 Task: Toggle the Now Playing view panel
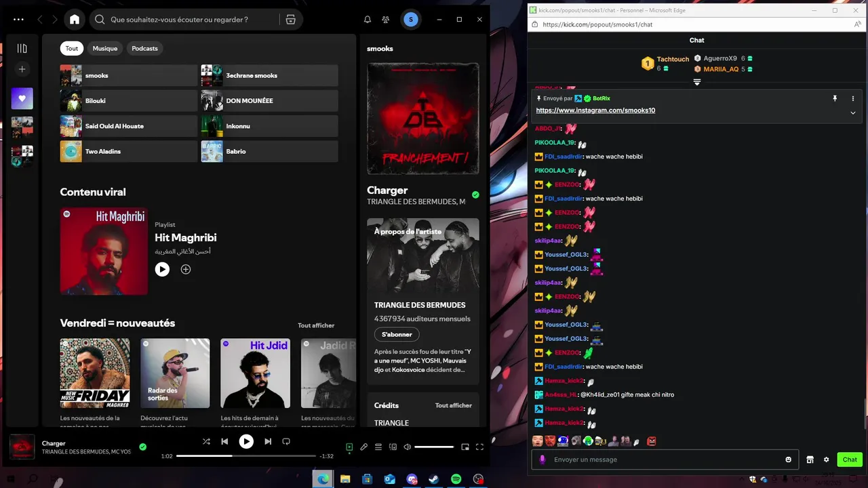click(349, 447)
